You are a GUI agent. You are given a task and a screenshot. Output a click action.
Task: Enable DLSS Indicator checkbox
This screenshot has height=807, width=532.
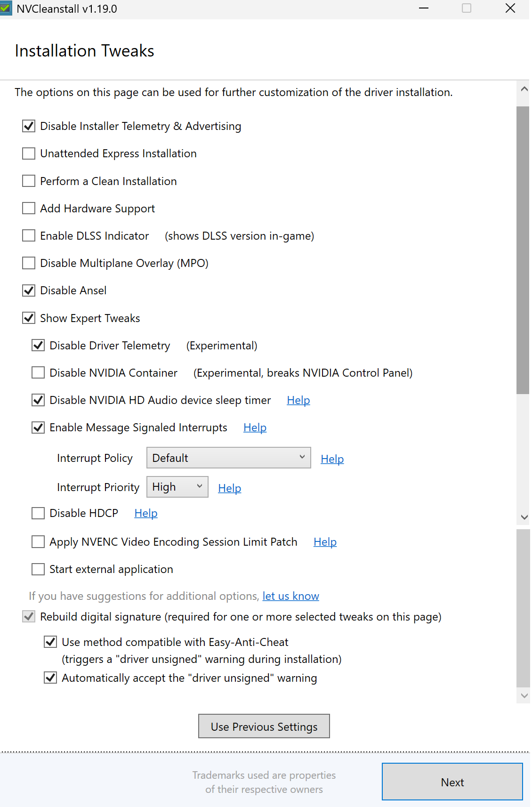click(x=29, y=235)
